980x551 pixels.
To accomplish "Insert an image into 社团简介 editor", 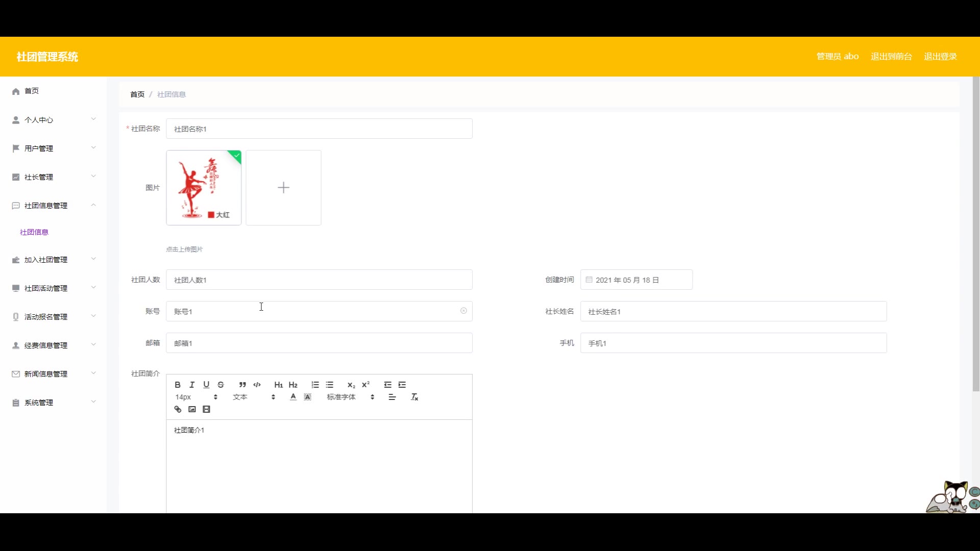I will click(192, 409).
